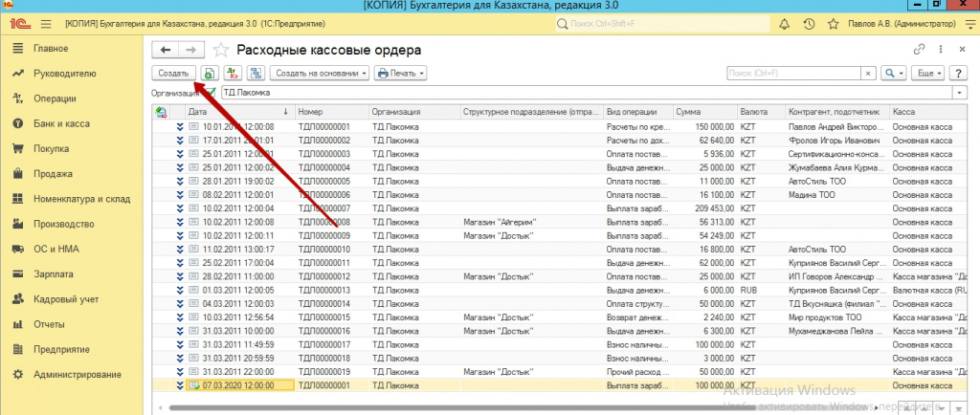Click the Создать button
The width and height of the screenshot is (980, 415).
[174, 73]
